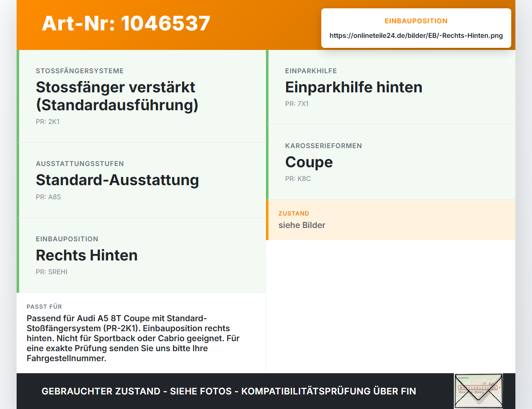Click the 'PR: A8S' code
Viewport: 532px width, 409px height.
pyautogui.click(x=48, y=197)
